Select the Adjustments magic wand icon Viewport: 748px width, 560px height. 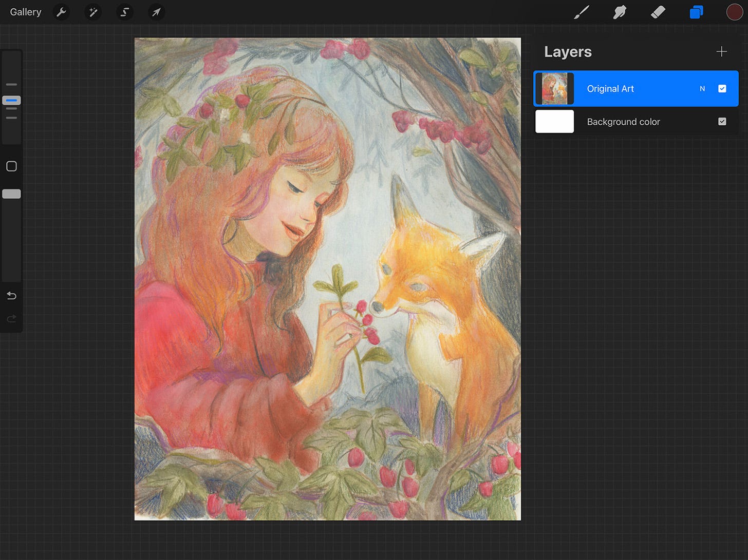(x=93, y=12)
